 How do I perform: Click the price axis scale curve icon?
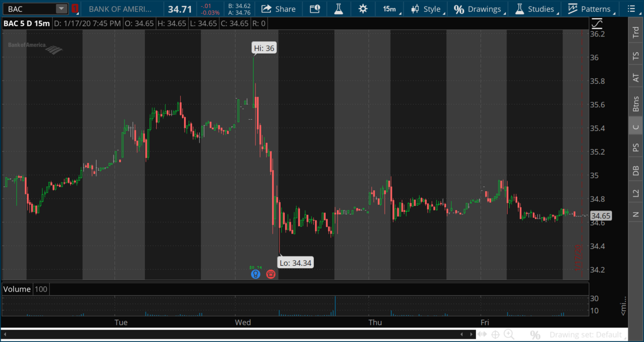tap(597, 24)
